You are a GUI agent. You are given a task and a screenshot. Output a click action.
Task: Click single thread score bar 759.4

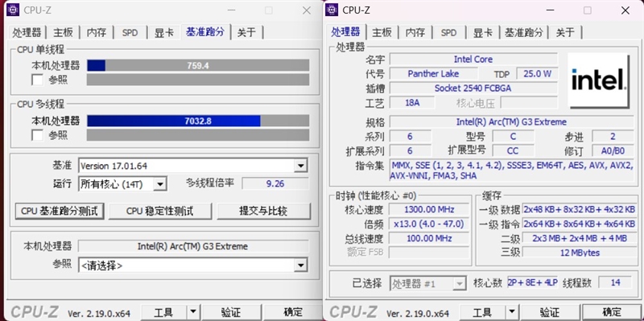click(198, 65)
